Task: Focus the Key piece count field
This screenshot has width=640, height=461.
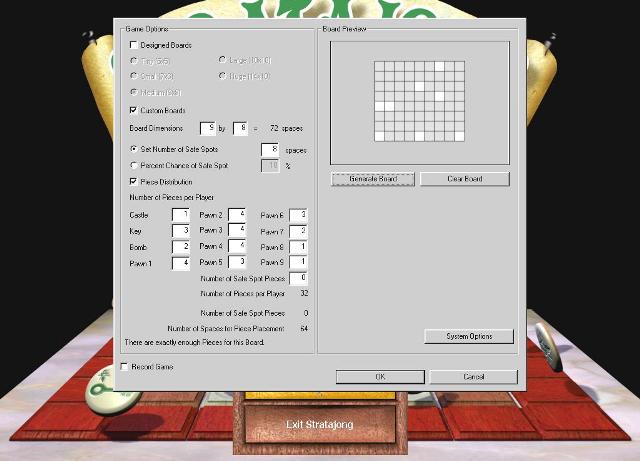Action: click(180, 231)
